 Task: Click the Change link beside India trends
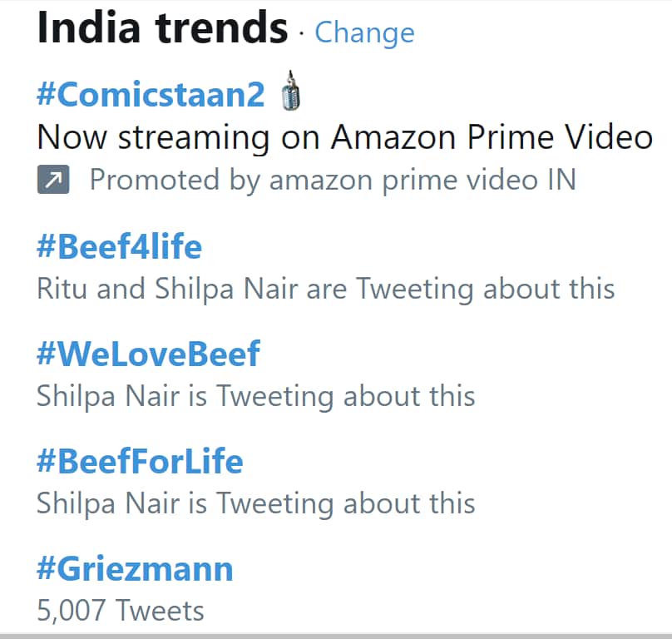tap(363, 32)
